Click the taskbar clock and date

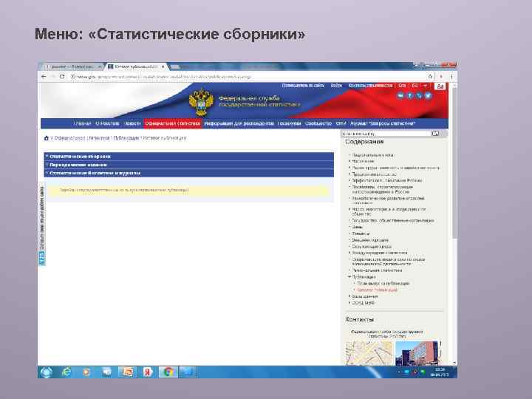click(440, 372)
